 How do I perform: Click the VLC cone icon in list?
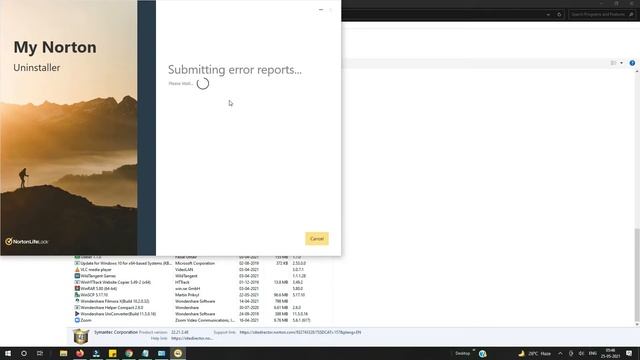(77, 269)
